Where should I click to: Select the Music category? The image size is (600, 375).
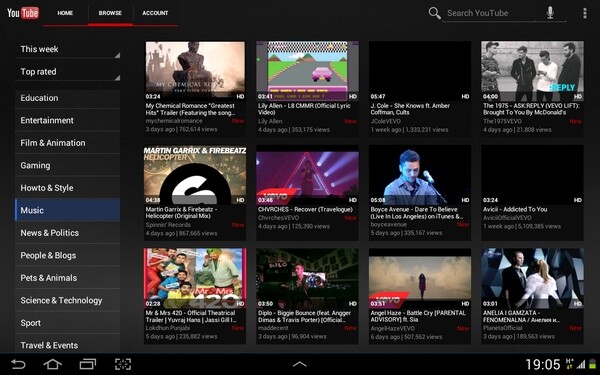tap(67, 210)
